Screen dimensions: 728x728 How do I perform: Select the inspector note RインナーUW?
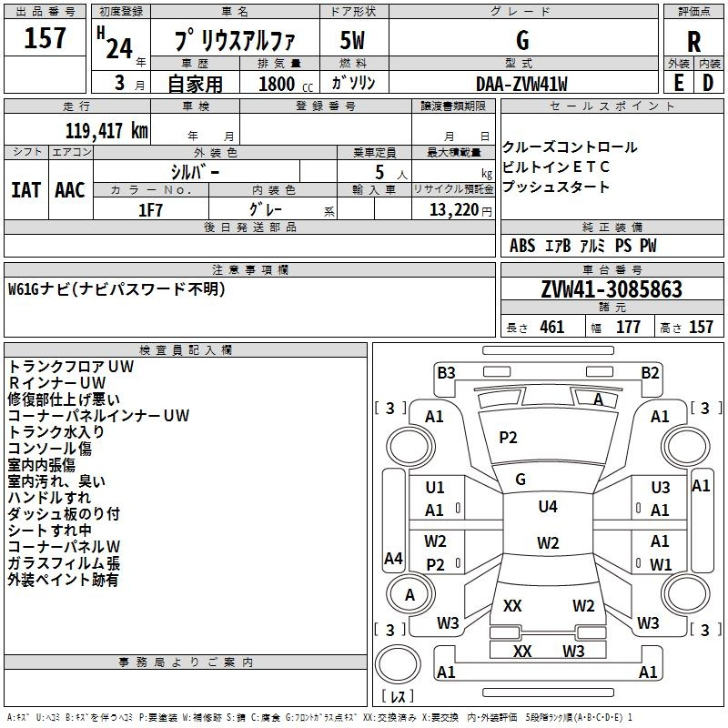[57, 382]
